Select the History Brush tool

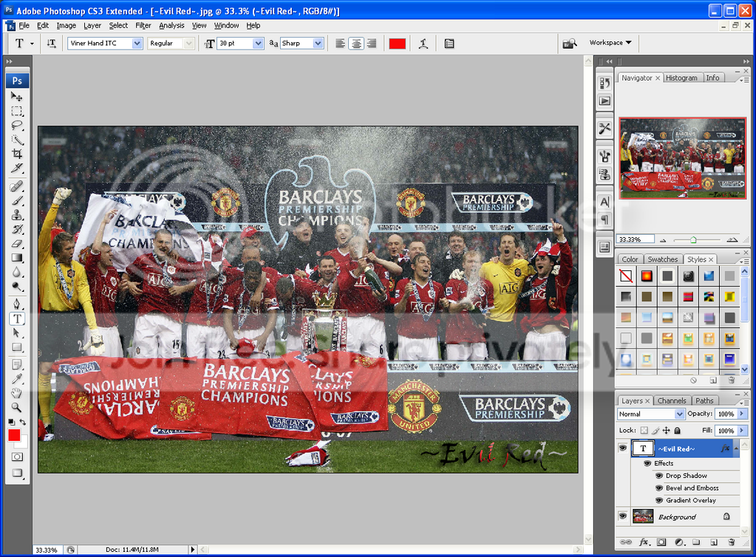click(x=17, y=229)
